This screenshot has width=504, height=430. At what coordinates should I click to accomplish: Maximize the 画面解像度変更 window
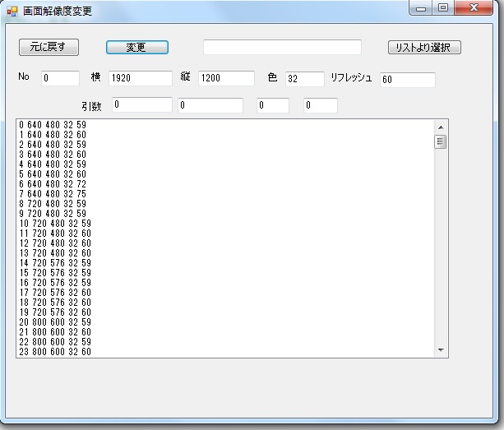click(443, 8)
